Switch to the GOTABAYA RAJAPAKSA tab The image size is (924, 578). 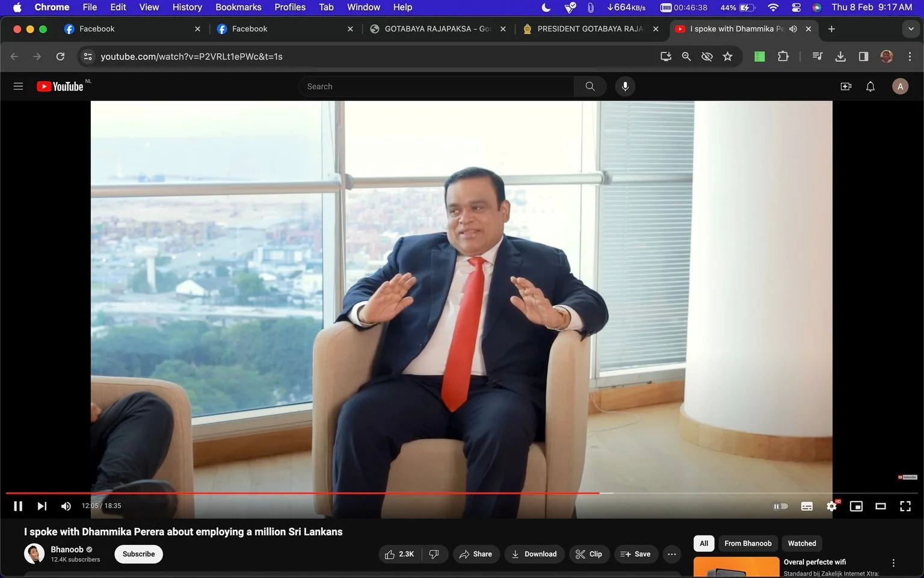pyautogui.click(x=438, y=29)
